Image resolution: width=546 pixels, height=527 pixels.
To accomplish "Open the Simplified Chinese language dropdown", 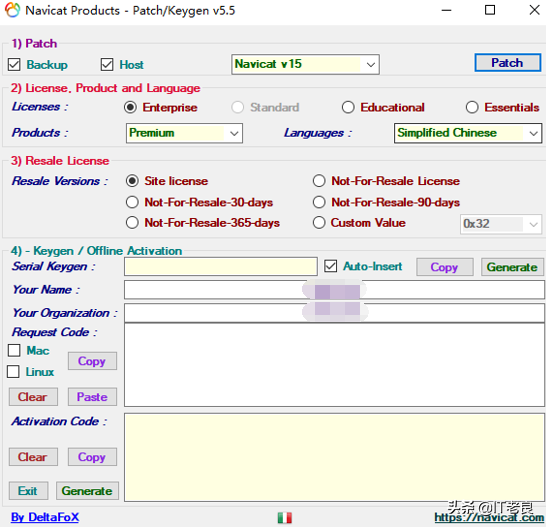I will point(468,133).
